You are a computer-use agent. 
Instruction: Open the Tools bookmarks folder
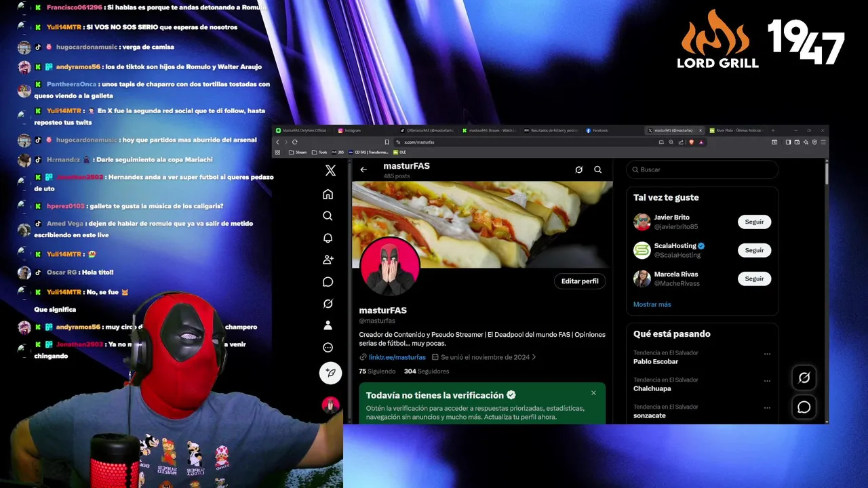319,152
